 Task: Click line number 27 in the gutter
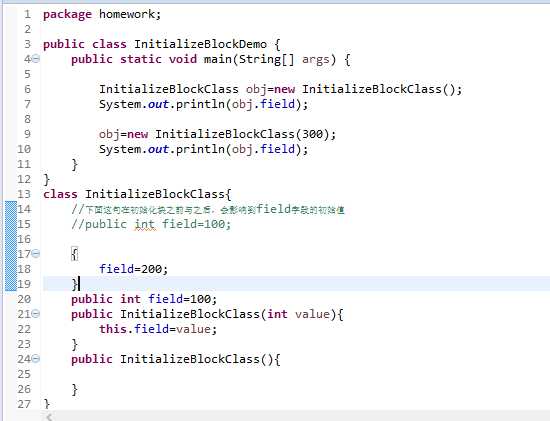pos(24,404)
